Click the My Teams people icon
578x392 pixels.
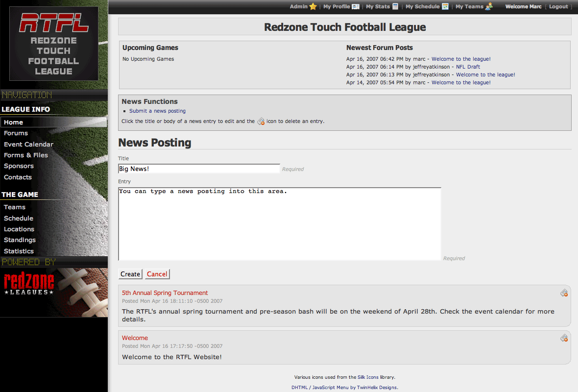(489, 7)
